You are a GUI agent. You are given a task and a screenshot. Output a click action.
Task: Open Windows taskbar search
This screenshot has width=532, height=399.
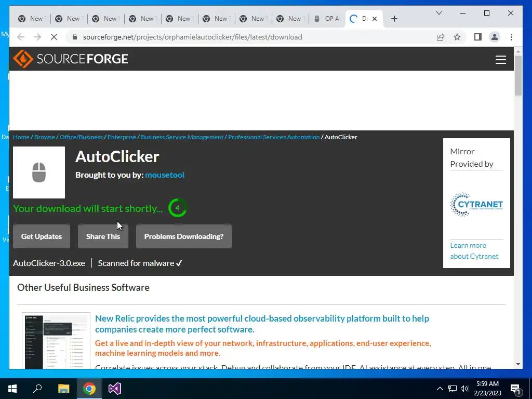[x=37, y=389]
